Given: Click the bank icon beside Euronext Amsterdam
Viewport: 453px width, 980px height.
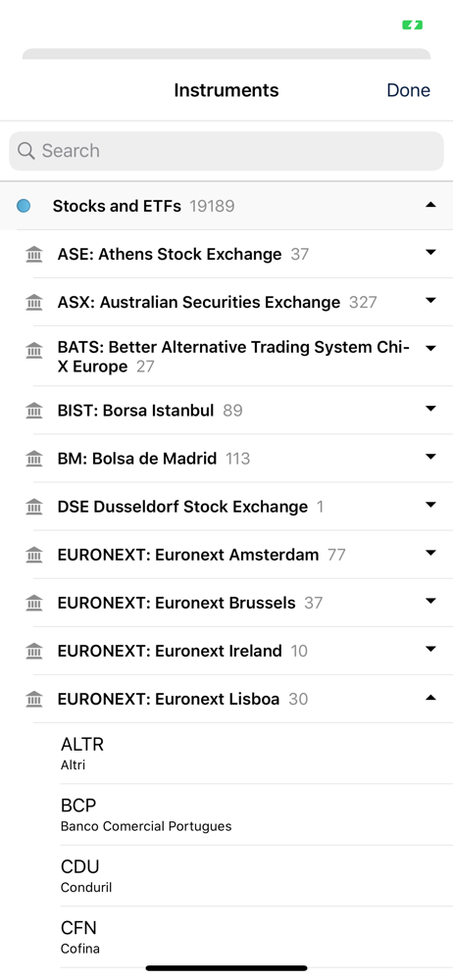Looking at the screenshot, I should [34, 555].
